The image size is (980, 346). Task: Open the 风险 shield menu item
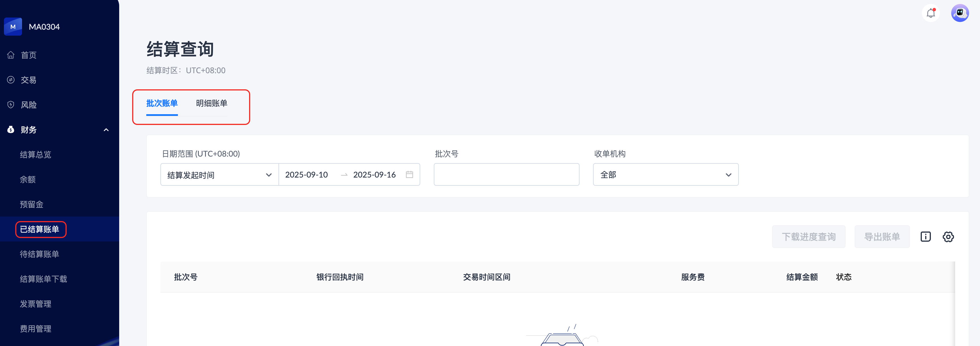[29, 105]
